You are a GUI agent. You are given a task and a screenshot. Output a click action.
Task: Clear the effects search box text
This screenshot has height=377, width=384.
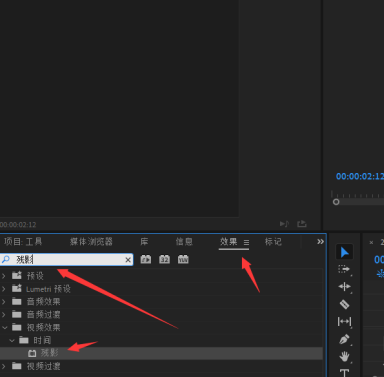point(128,260)
